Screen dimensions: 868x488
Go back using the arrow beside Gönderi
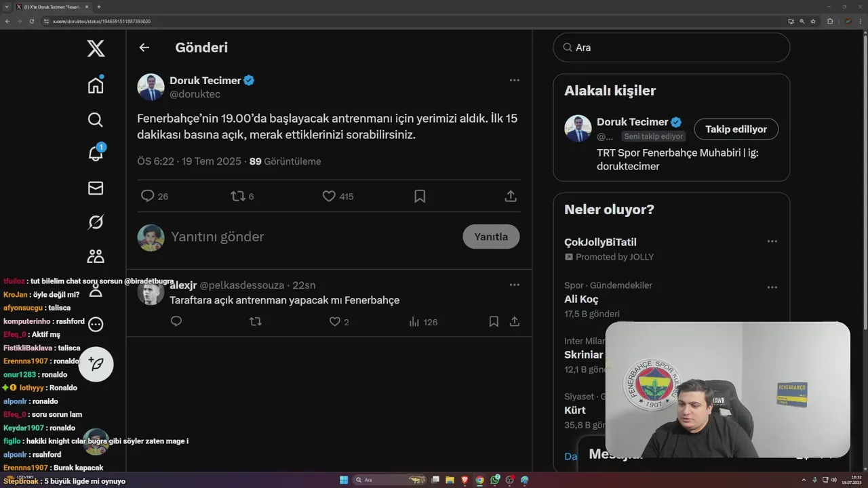coord(144,47)
